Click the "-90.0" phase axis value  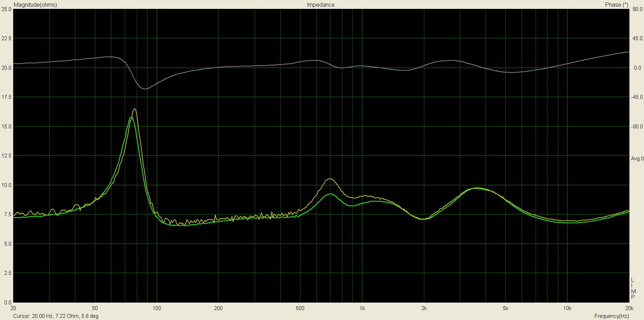pos(637,127)
